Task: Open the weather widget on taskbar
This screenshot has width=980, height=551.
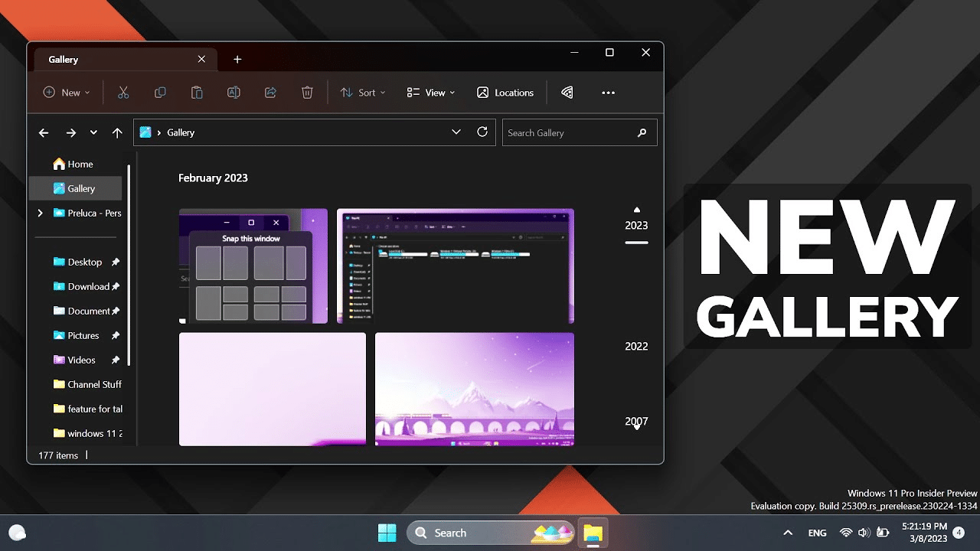Action: [17, 533]
